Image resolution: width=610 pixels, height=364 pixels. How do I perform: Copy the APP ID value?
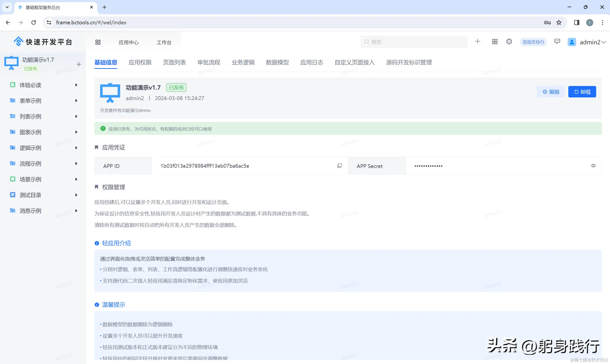click(340, 166)
